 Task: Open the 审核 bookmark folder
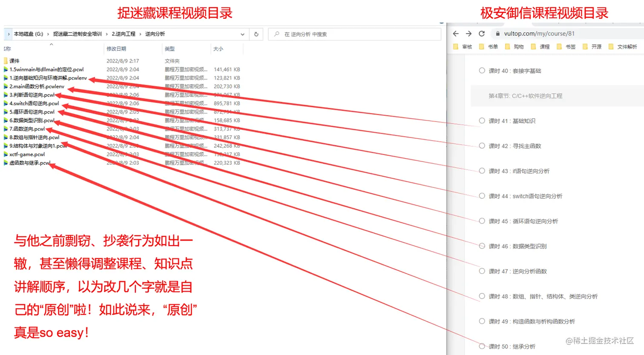click(463, 47)
